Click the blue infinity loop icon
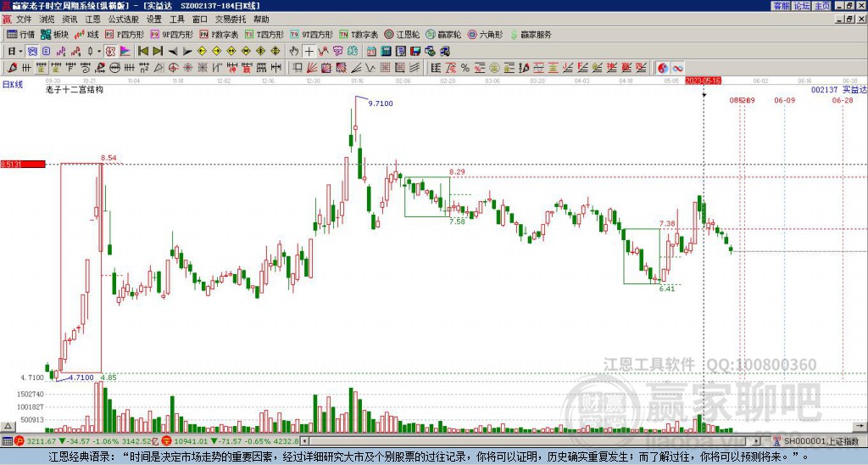This screenshot has height=465, width=868. [x=677, y=68]
